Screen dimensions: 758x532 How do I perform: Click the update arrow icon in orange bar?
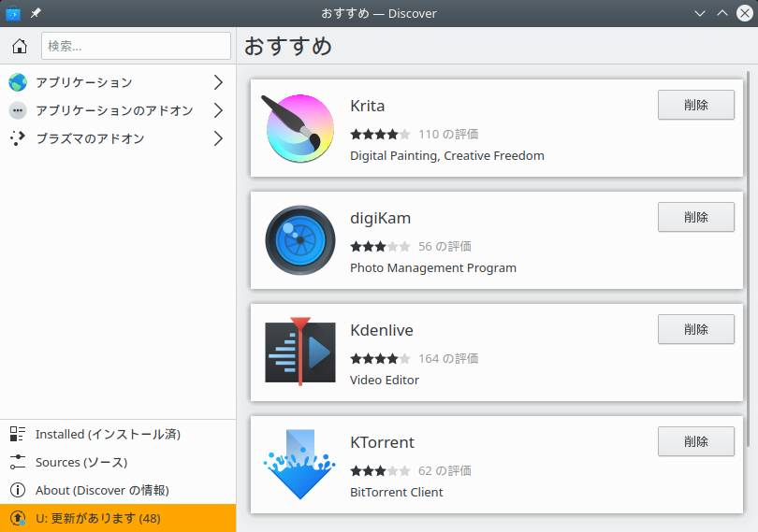click(18, 518)
